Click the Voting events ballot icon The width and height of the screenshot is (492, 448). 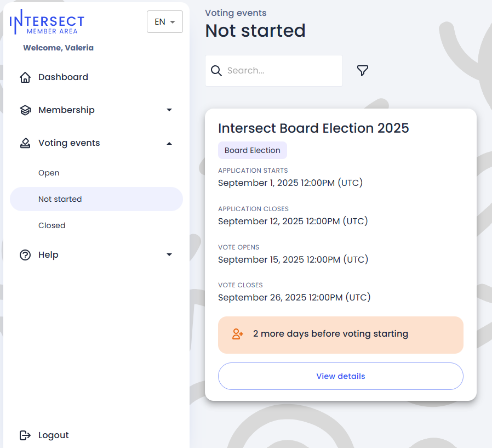[25, 143]
